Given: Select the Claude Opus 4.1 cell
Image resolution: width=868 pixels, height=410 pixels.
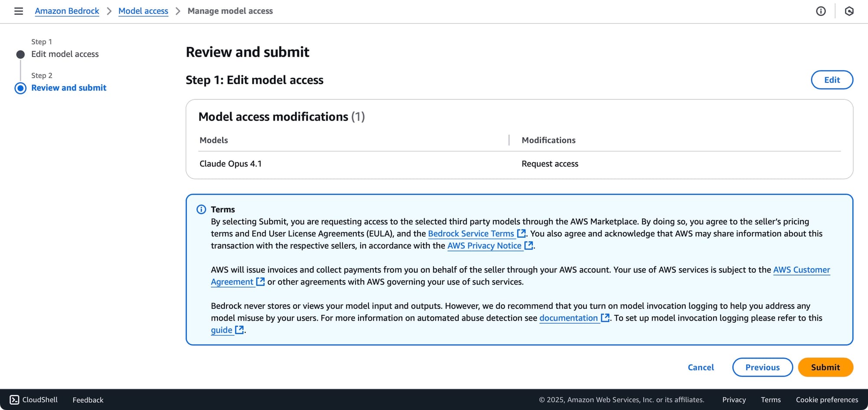Looking at the screenshot, I should tap(230, 164).
